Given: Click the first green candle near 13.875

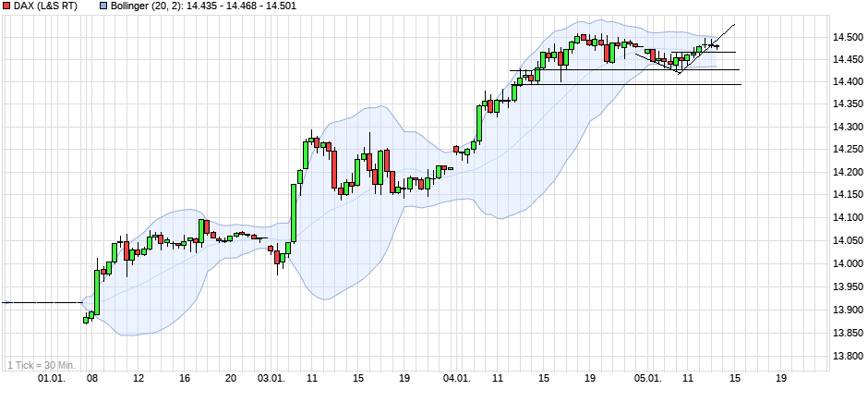Looking at the screenshot, I should click(86, 320).
